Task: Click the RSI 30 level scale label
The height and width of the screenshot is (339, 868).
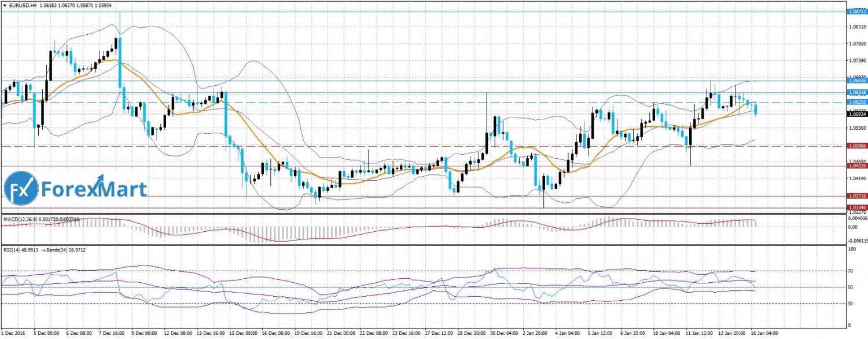Action: coord(851,303)
